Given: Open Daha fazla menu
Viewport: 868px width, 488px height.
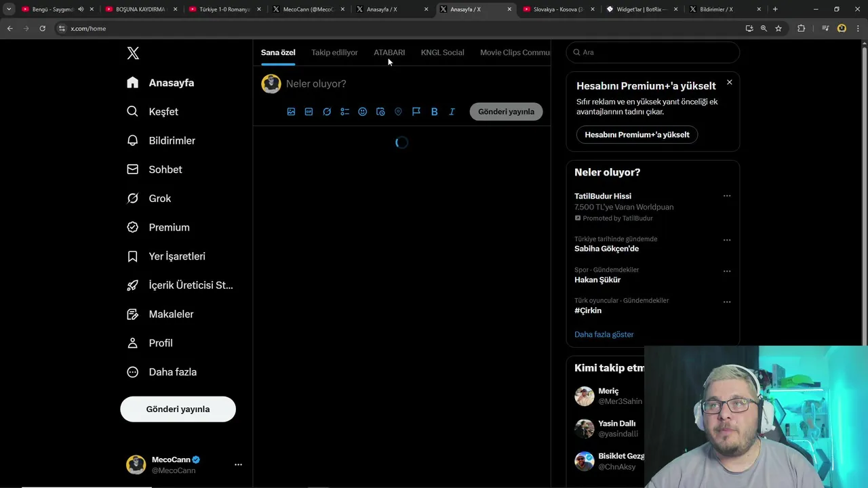Looking at the screenshot, I should click(x=162, y=372).
